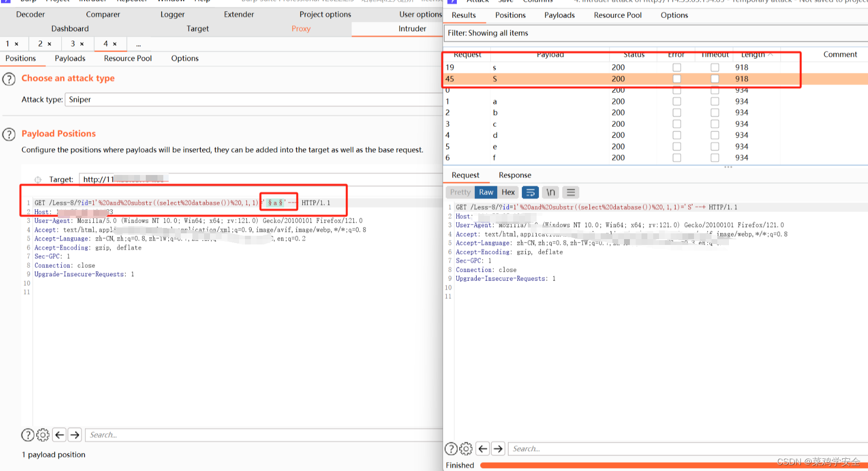868x471 pixels.
Task: Open Resource Pool tab in Intruder
Action: (x=128, y=58)
